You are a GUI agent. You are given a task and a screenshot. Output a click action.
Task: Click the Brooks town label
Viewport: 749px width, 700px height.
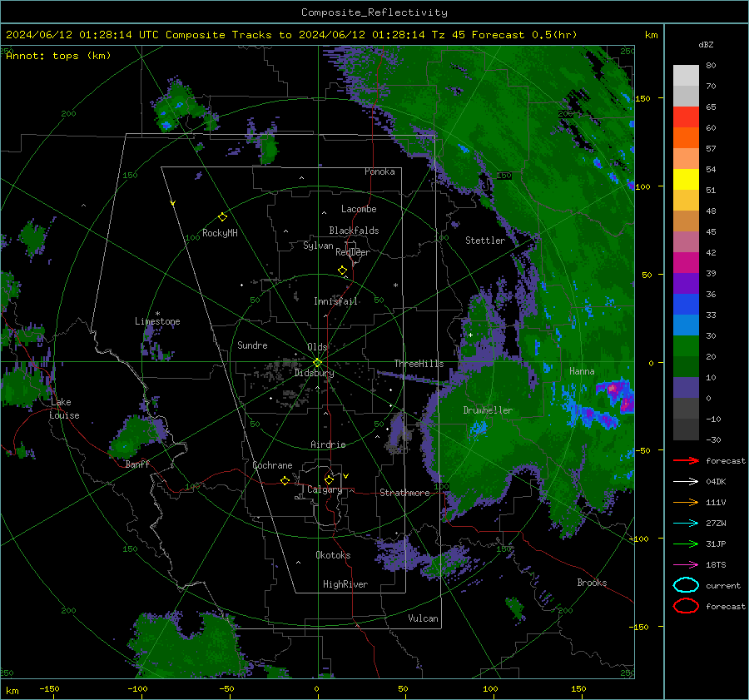point(592,583)
